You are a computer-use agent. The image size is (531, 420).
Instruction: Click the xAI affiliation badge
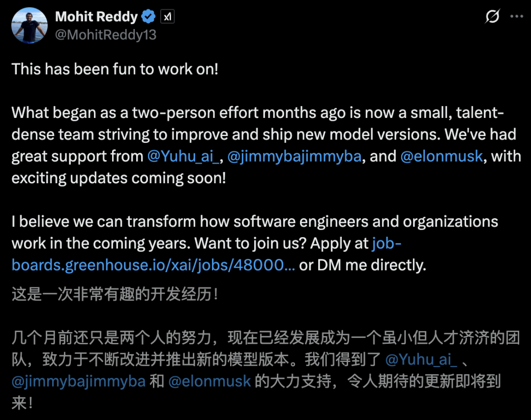tap(167, 17)
